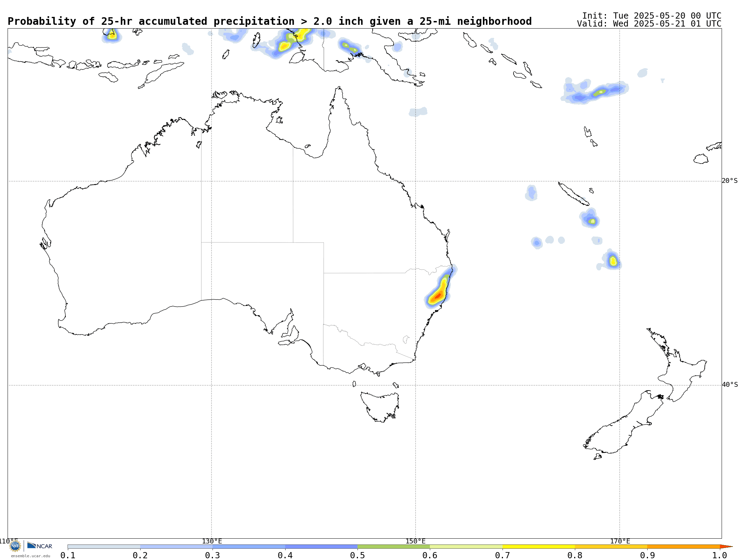Click the NSF logo icon
The width and height of the screenshot is (744, 560).
[15, 546]
